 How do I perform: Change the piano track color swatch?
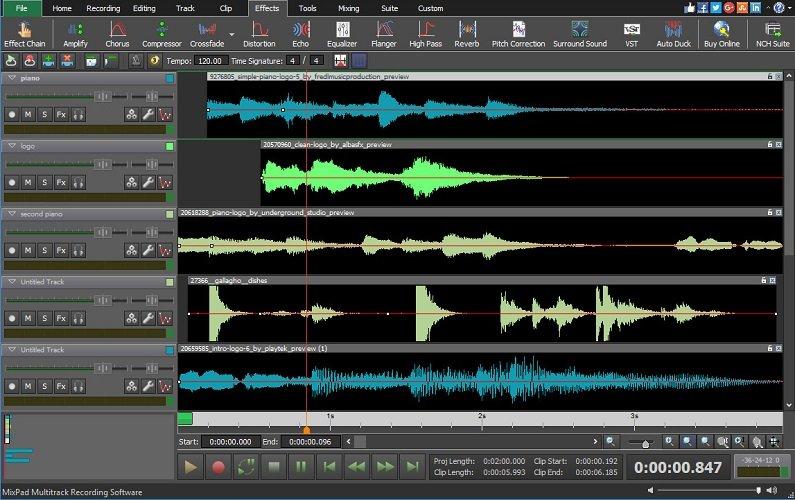tap(170, 78)
